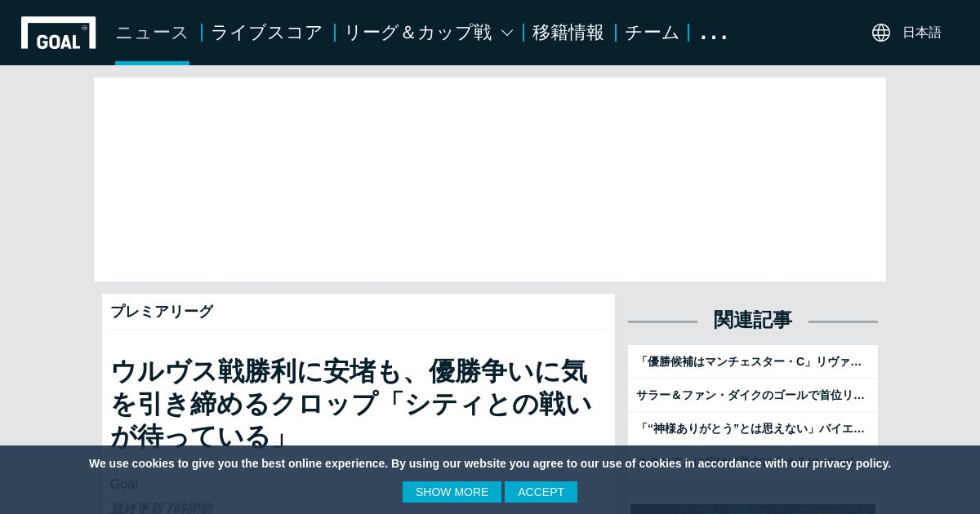Open the チーム navigation item

tap(652, 33)
